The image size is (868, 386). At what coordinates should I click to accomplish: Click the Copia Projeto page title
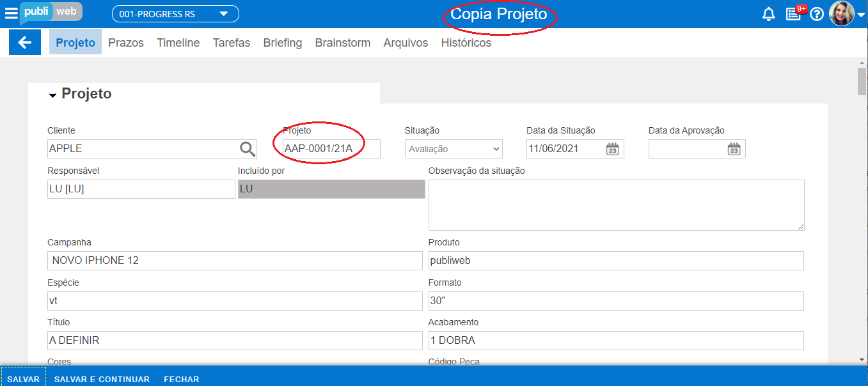tap(499, 14)
